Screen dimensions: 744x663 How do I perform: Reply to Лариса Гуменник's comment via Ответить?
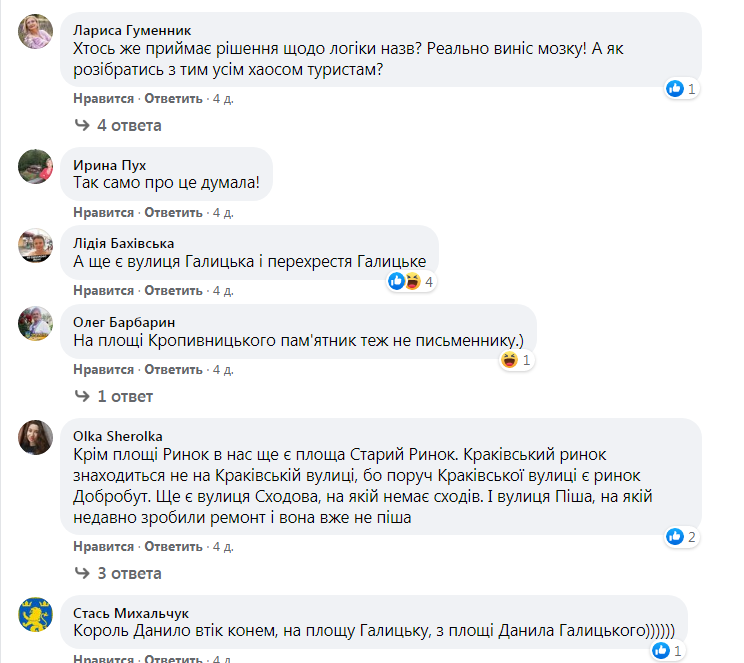click(174, 99)
